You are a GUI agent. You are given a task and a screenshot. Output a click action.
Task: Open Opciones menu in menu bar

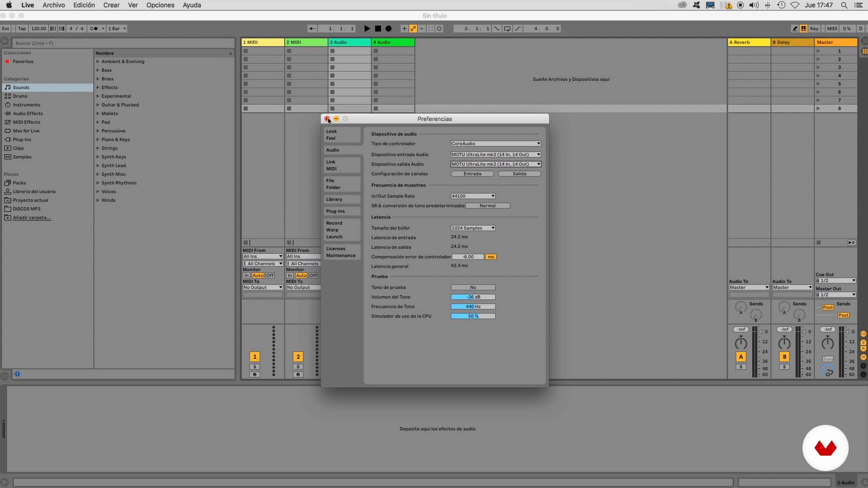coord(160,5)
